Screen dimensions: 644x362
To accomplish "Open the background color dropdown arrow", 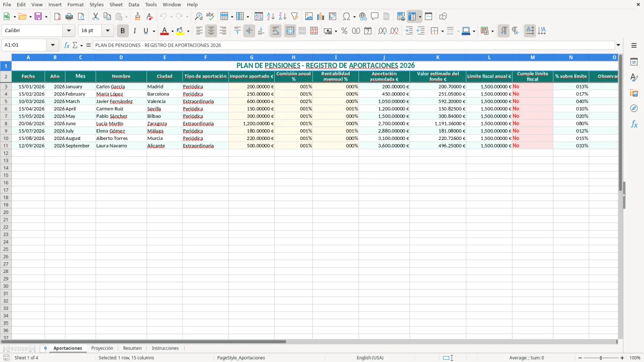I will (x=188, y=31).
